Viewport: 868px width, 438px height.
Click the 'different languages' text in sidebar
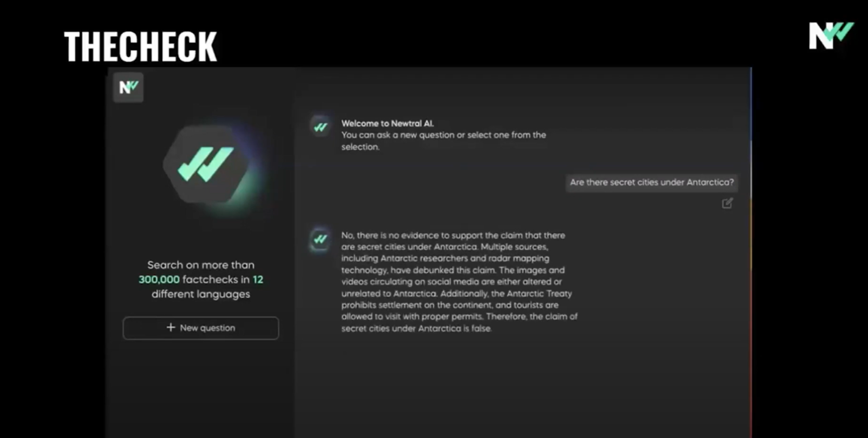pos(201,294)
